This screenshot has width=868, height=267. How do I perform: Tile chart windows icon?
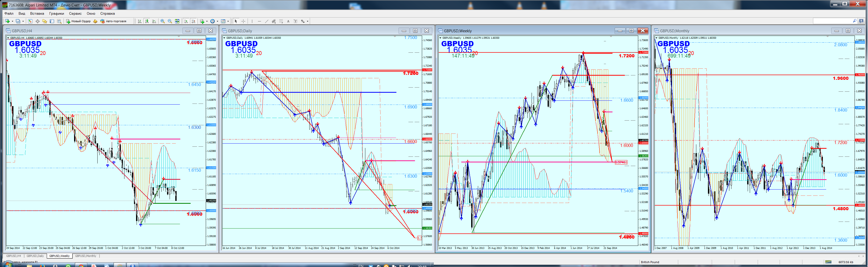coord(177,21)
